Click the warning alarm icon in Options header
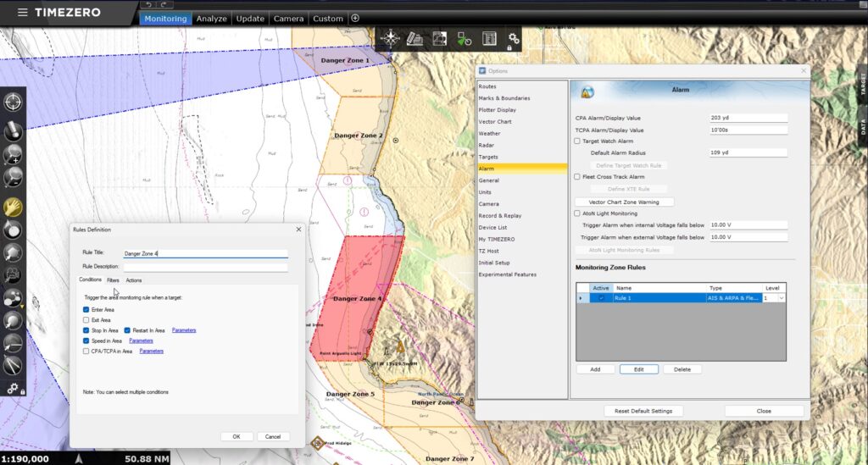This screenshot has height=465, width=868. [x=587, y=91]
